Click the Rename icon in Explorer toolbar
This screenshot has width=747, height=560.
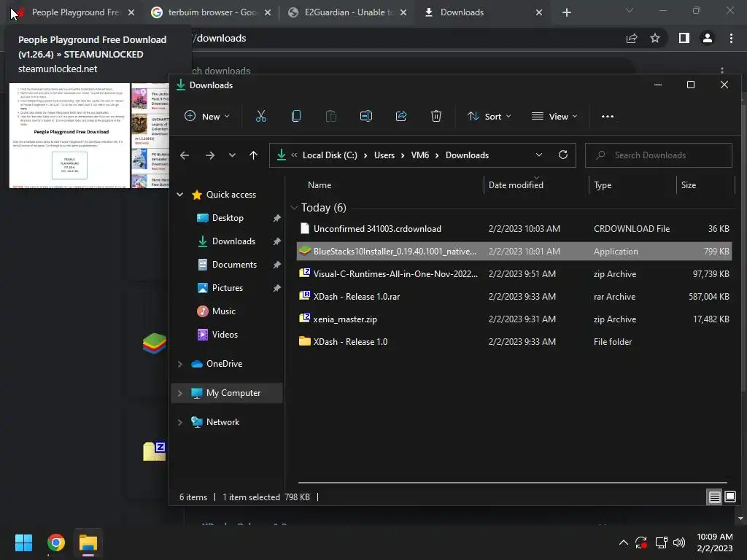[x=366, y=116]
